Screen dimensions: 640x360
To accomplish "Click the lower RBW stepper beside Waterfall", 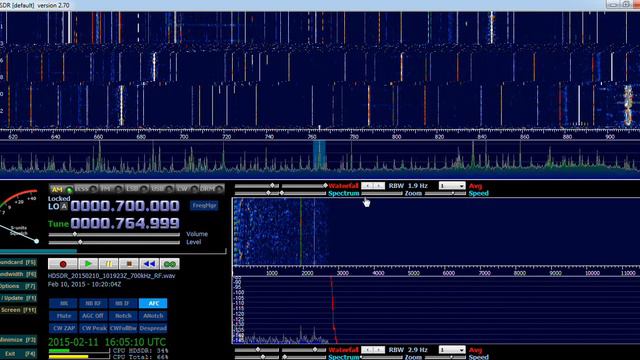I will tap(373, 350).
